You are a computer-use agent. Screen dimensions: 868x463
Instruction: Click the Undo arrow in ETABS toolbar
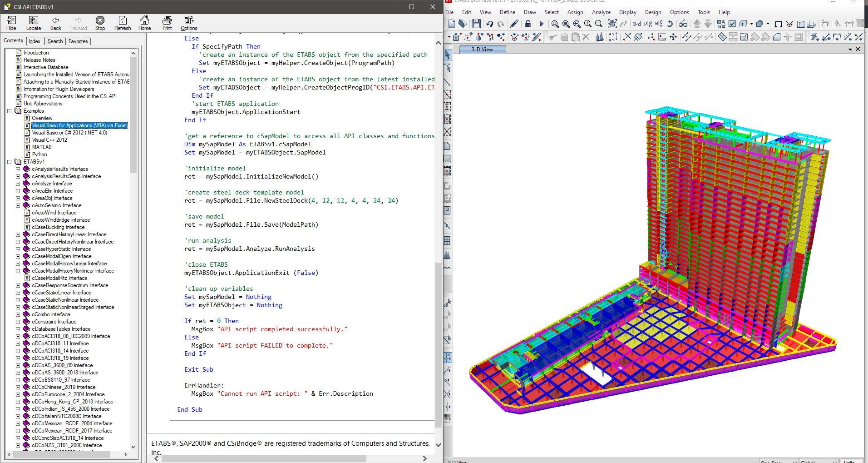tap(489, 24)
